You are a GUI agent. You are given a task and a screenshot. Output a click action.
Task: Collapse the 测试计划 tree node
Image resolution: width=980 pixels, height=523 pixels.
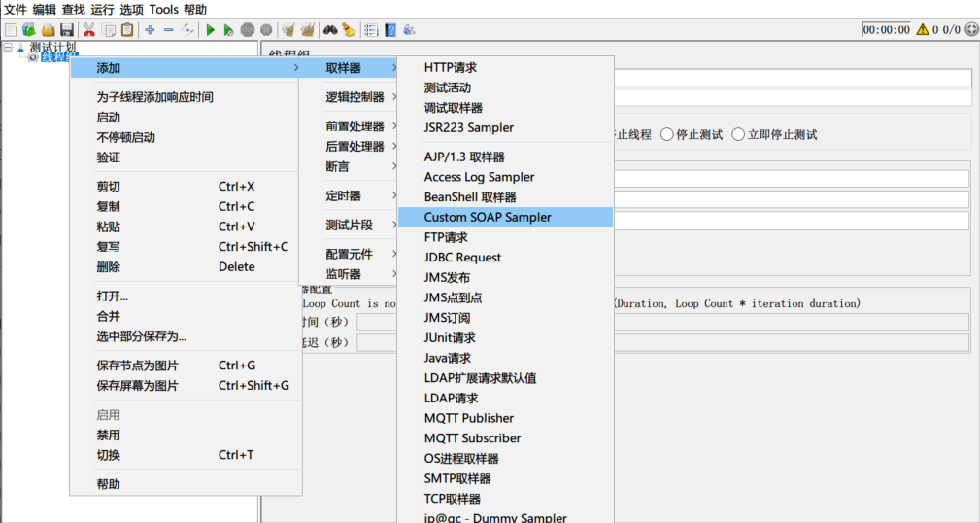9,46
